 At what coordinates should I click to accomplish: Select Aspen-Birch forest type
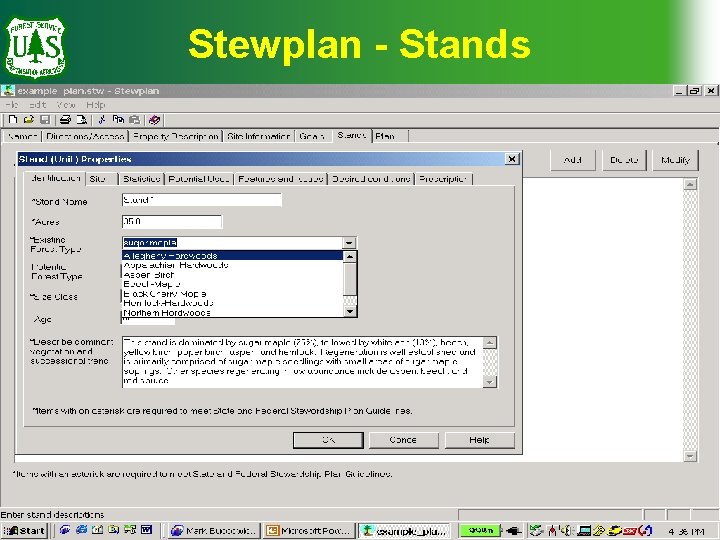233,275
